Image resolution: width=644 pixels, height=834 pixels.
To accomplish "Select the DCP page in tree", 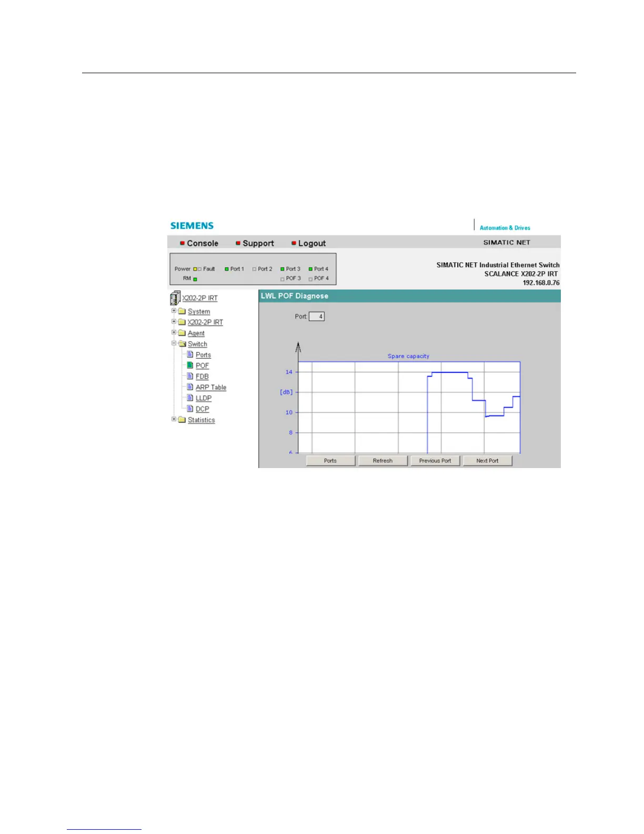I will click(x=203, y=409).
